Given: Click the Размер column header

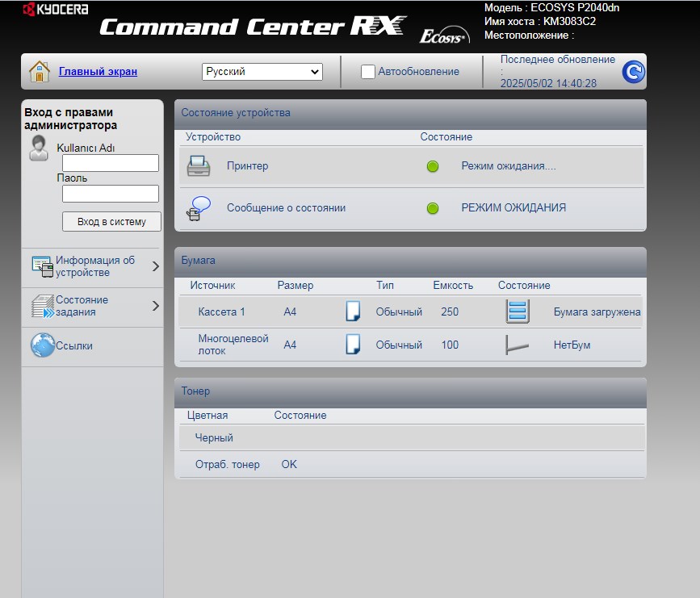Looking at the screenshot, I should [x=295, y=286].
